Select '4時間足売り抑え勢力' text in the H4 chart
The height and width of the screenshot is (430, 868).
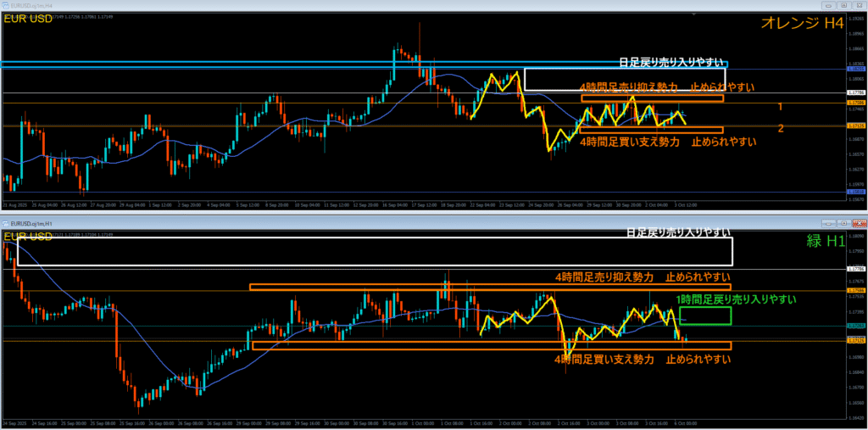click(x=629, y=87)
